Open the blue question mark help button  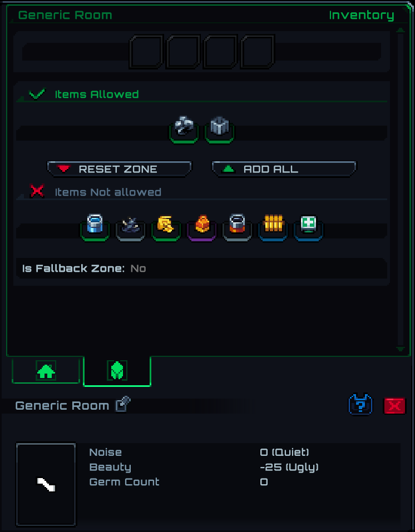(360, 405)
